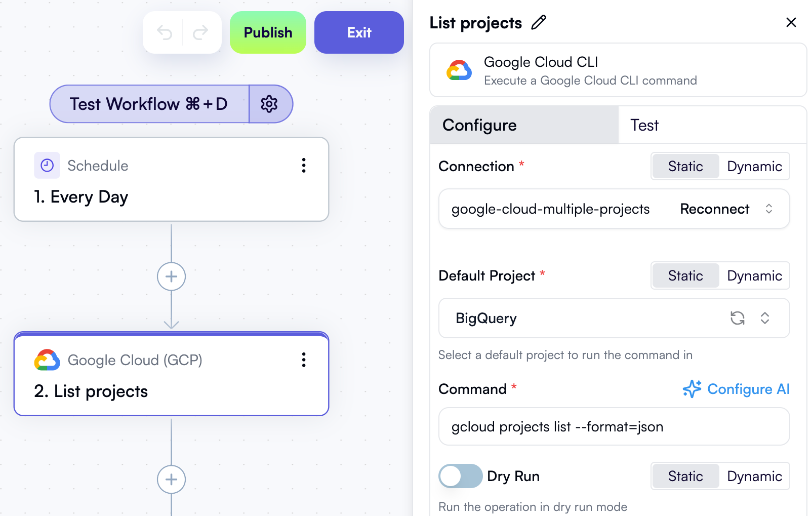Viewport: 812px width, 516px height.
Task: Click the undo arrow icon
Action: [164, 32]
